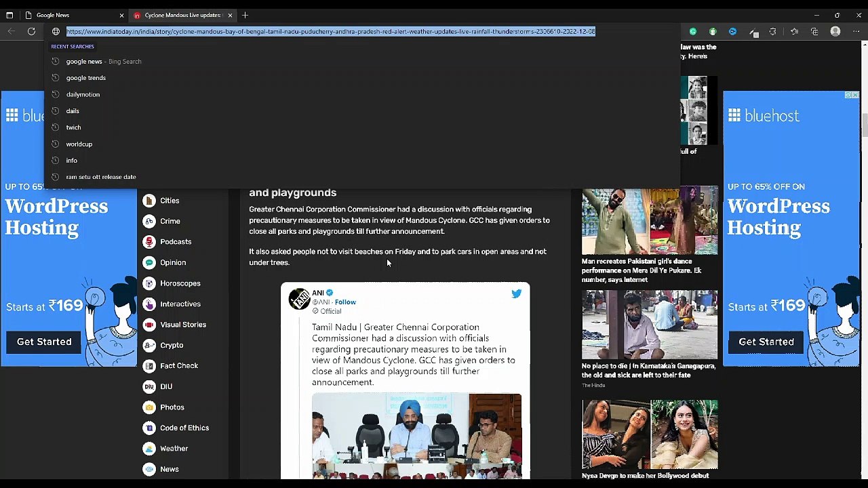The width and height of the screenshot is (868, 488).
Task: Refresh the current page
Action: click(31, 31)
